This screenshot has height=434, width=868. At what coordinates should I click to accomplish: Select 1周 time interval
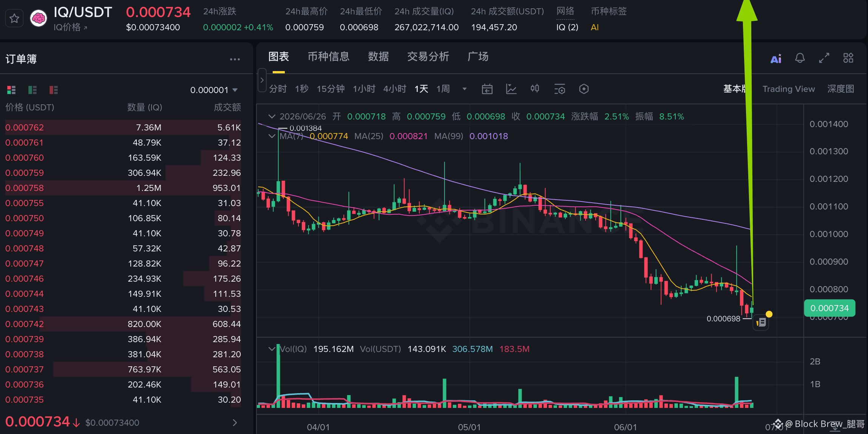[443, 89]
